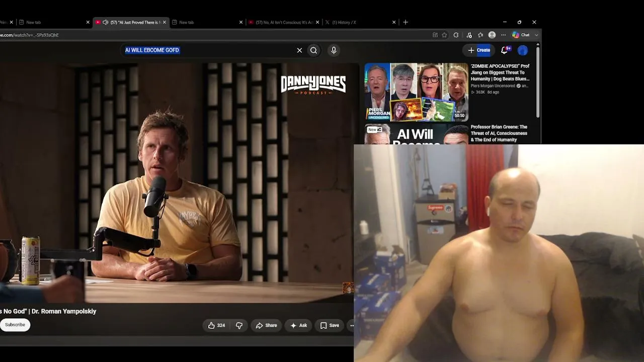The height and width of the screenshot is (362, 644).
Task: Open the Copilot Chat dropdown arrow
Action: pyautogui.click(x=536, y=35)
